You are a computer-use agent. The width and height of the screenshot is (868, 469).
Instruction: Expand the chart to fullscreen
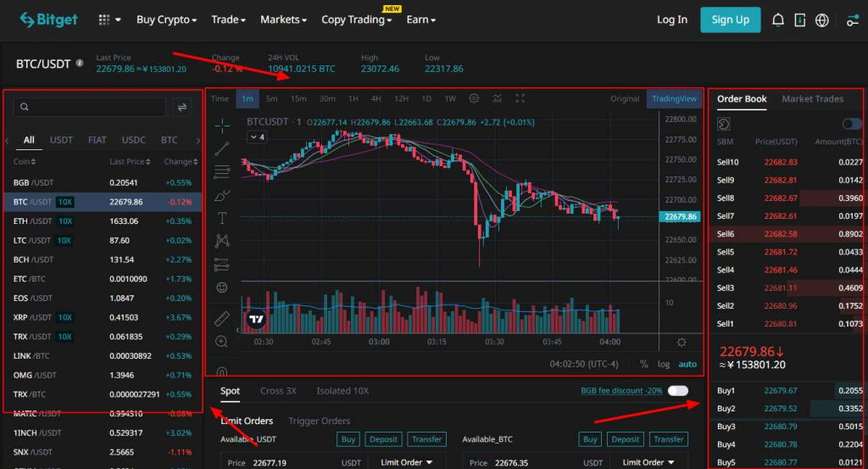(x=520, y=98)
